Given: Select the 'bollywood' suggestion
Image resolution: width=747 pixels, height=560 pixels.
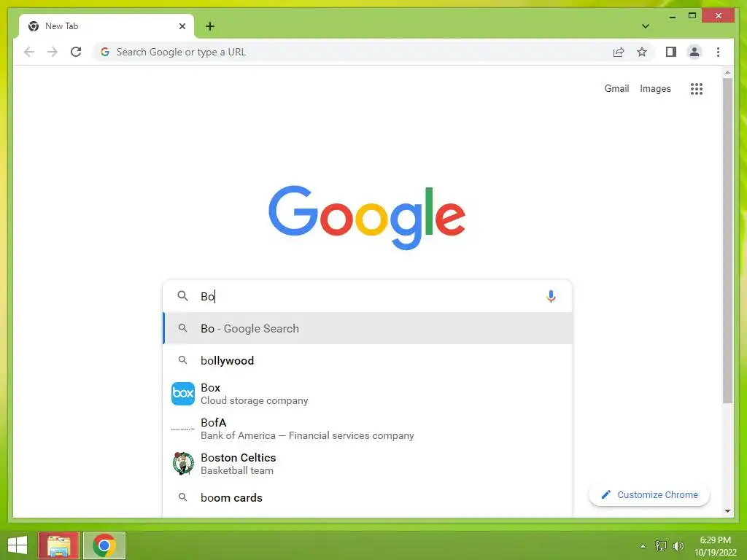Looking at the screenshot, I should tap(368, 360).
